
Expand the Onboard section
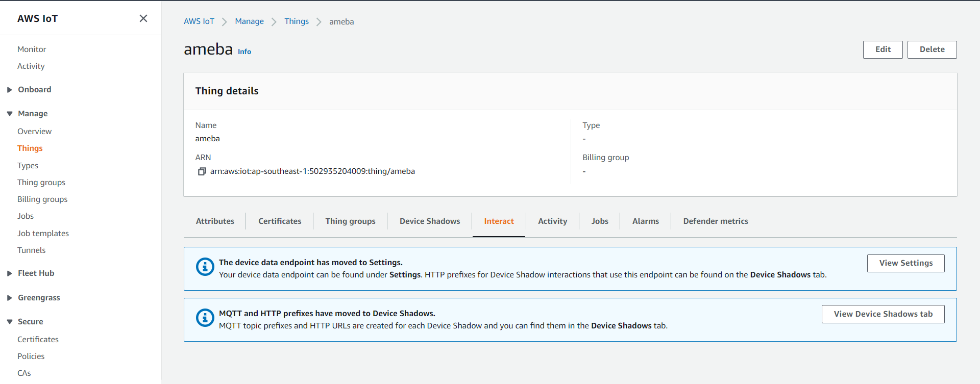(10, 90)
